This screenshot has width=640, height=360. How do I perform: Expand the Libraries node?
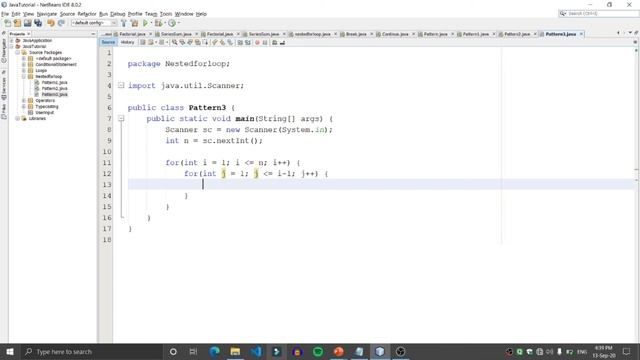coord(18,118)
